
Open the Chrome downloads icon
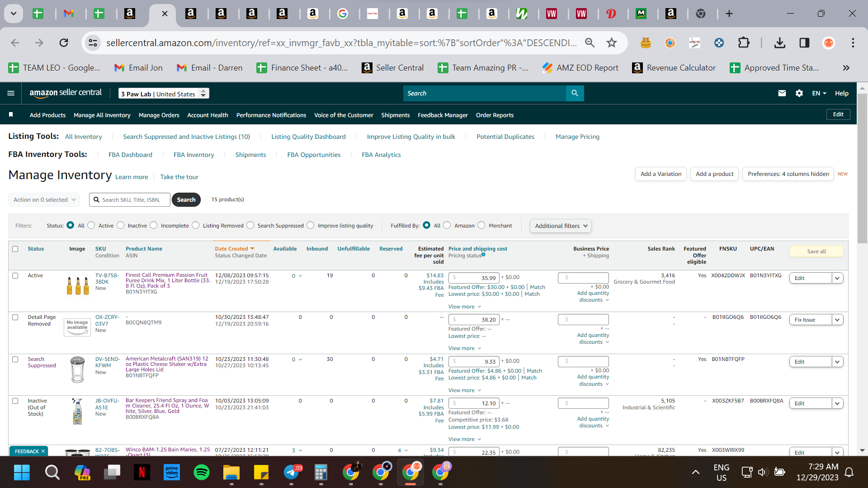(779, 43)
